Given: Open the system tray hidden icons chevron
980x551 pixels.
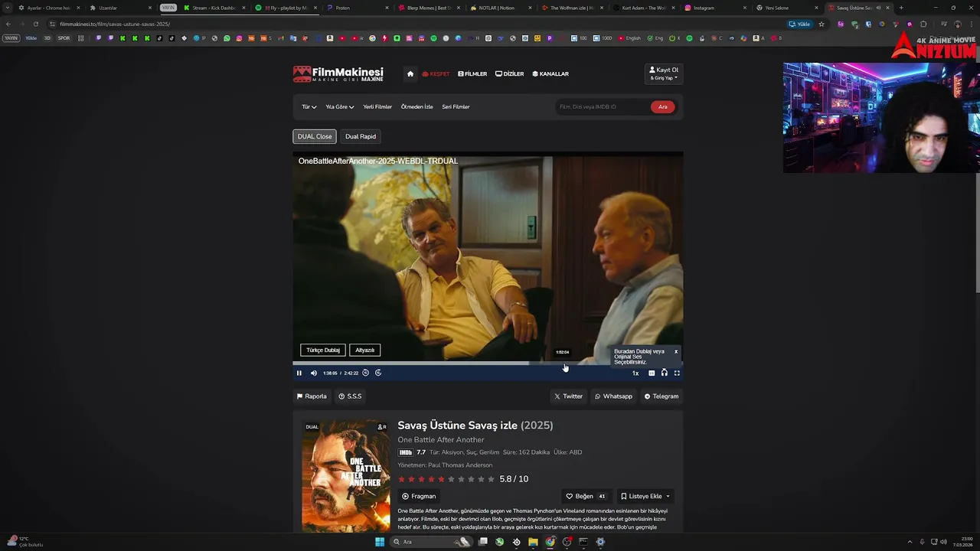Looking at the screenshot, I should (910, 542).
